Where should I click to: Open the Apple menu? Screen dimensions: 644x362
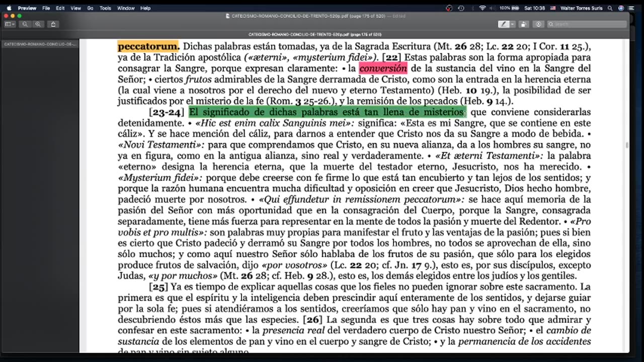9,8
